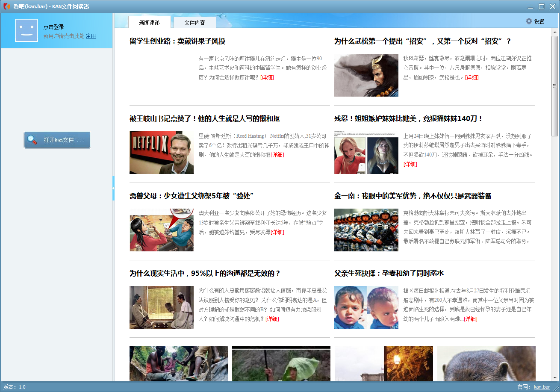Click the ancient scholars scene thumbnail
Screen dimensions: 560x392
[x=162, y=307]
